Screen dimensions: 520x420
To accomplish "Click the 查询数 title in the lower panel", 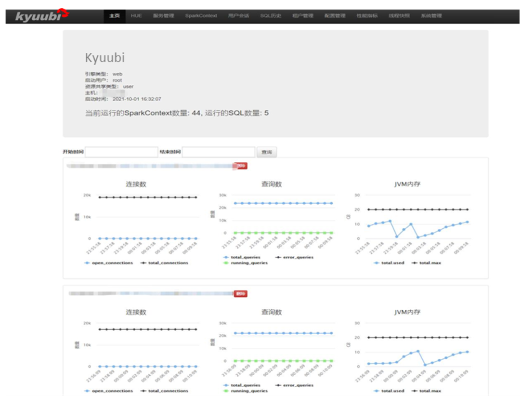I will point(272,312).
